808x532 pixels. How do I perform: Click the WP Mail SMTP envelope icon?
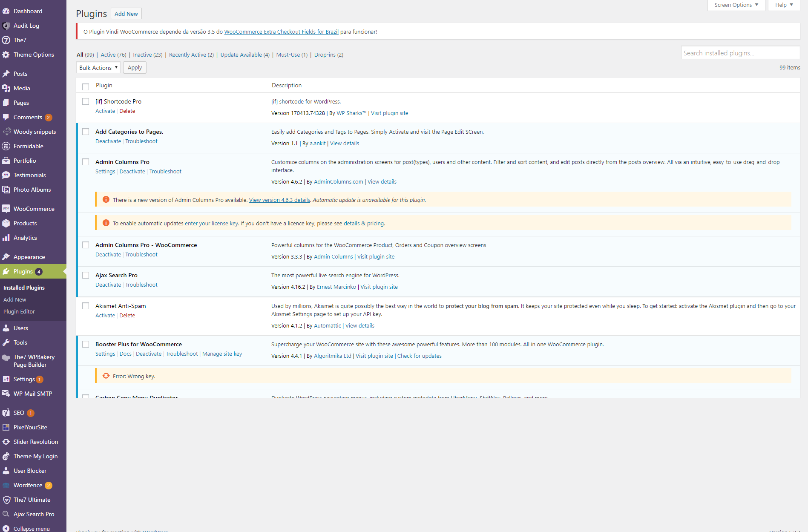click(6, 394)
